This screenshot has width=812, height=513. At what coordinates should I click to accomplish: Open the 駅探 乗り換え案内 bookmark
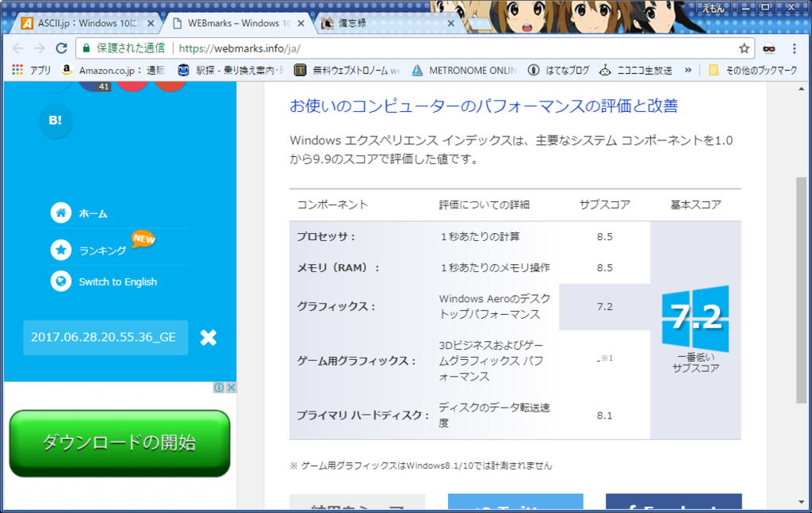click(x=231, y=71)
